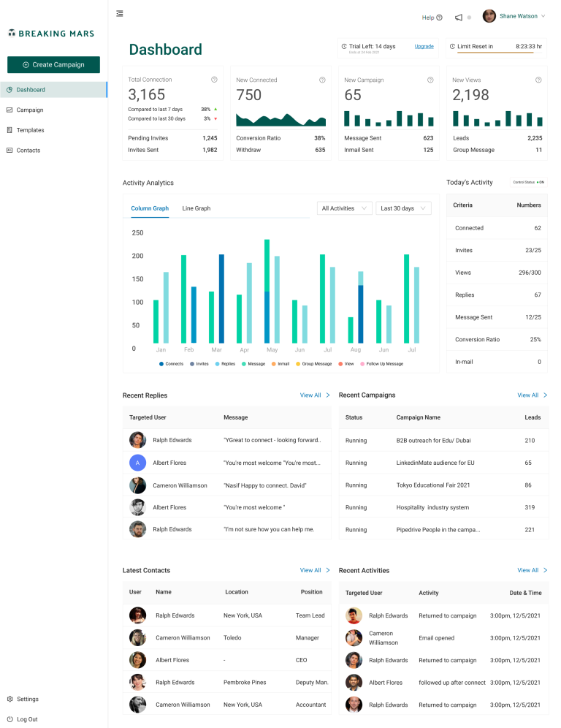Click the Help question mark icon
561x728 pixels.
point(439,18)
